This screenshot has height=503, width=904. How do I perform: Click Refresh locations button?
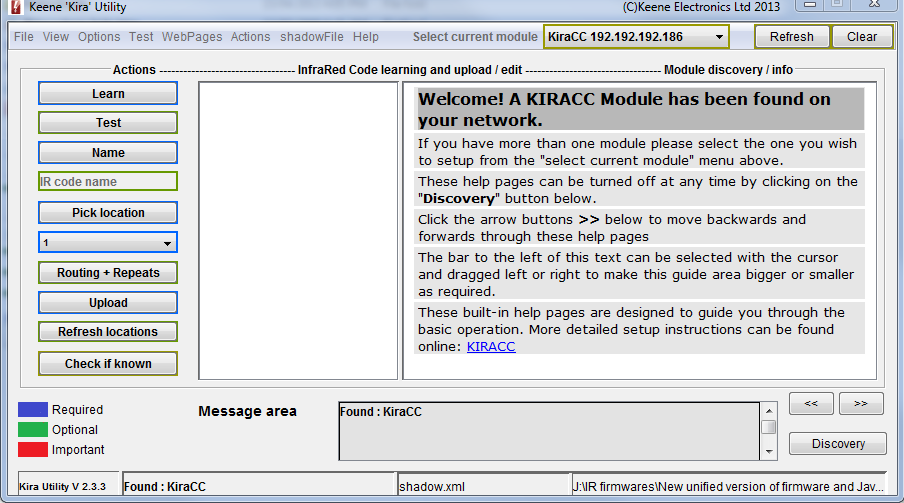point(108,332)
